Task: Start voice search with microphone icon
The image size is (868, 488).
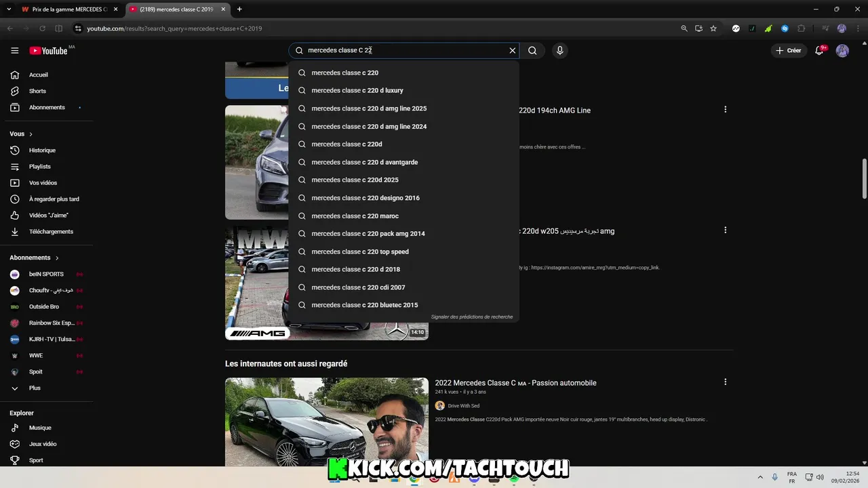Action: pos(559,50)
